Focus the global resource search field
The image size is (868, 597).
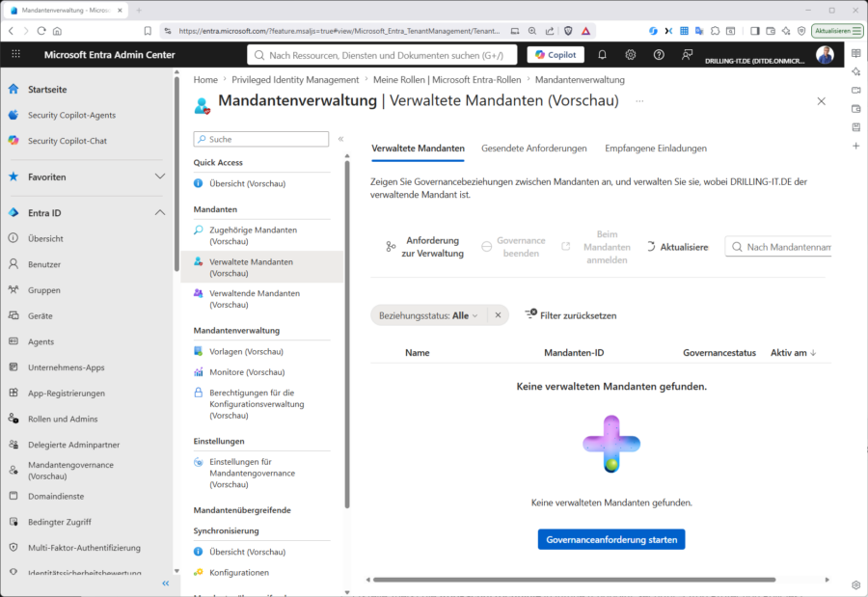tap(382, 55)
